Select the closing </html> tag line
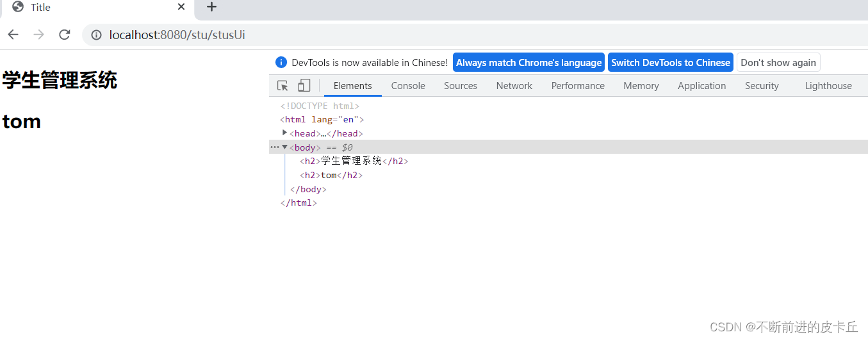The width and height of the screenshot is (868, 339). tap(299, 203)
